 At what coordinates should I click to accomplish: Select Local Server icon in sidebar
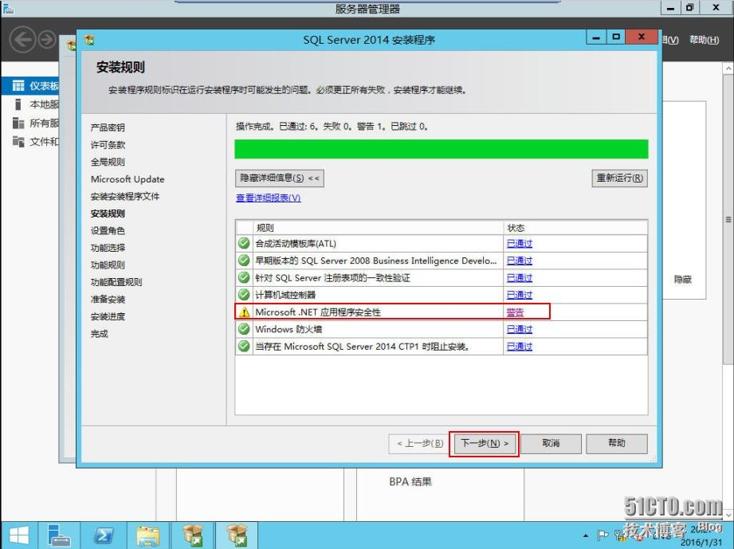(18, 104)
